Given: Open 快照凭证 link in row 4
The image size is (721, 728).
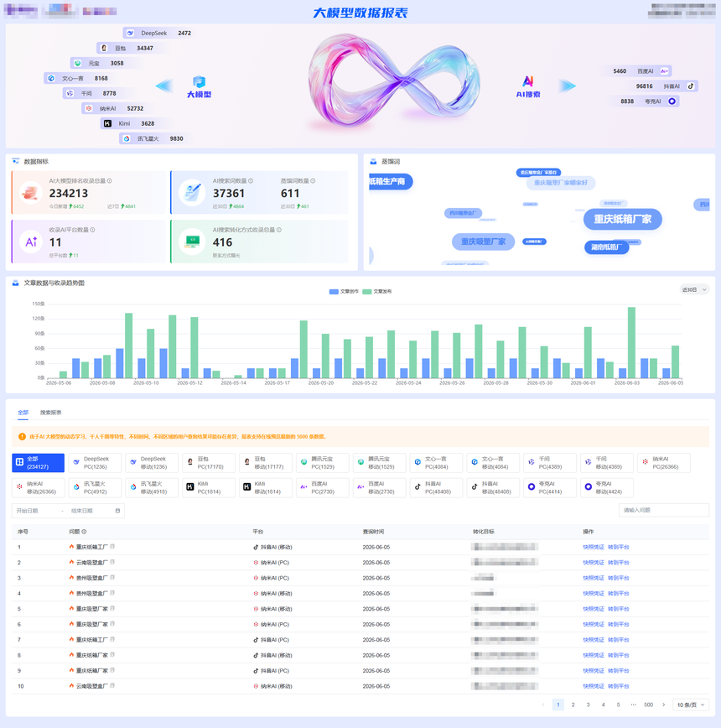Looking at the screenshot, I should [x=594, y=593].
